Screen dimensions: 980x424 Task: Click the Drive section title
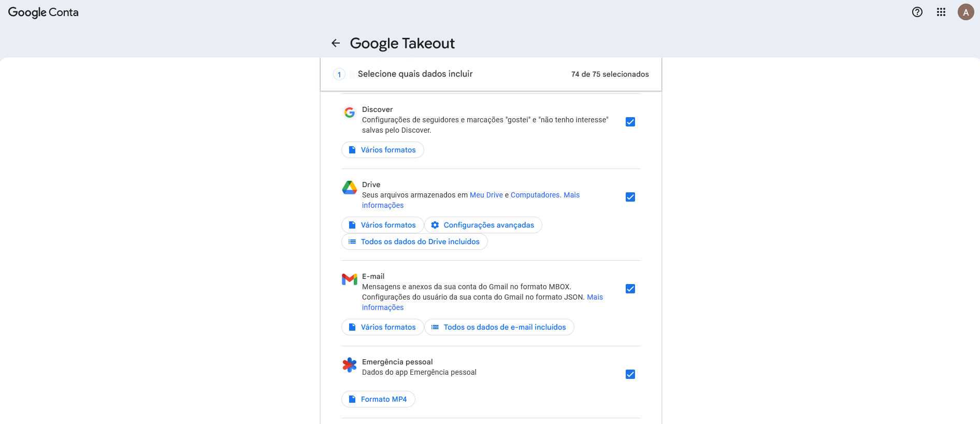tap(371, 185)
